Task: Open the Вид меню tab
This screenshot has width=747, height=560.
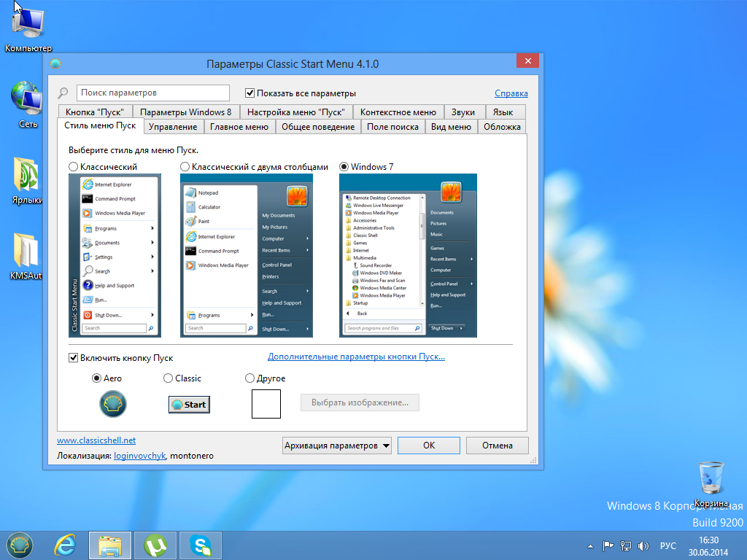Action: [451, 127]
